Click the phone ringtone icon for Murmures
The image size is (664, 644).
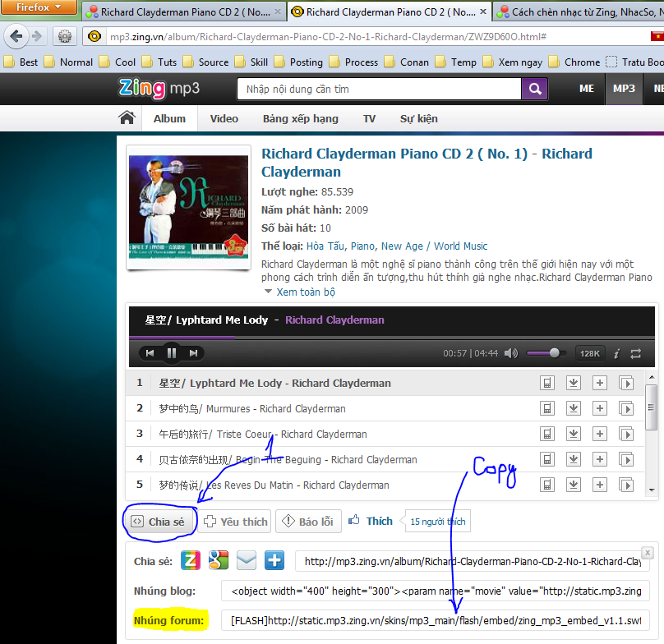pyautogui.click(x=547, y=408)
